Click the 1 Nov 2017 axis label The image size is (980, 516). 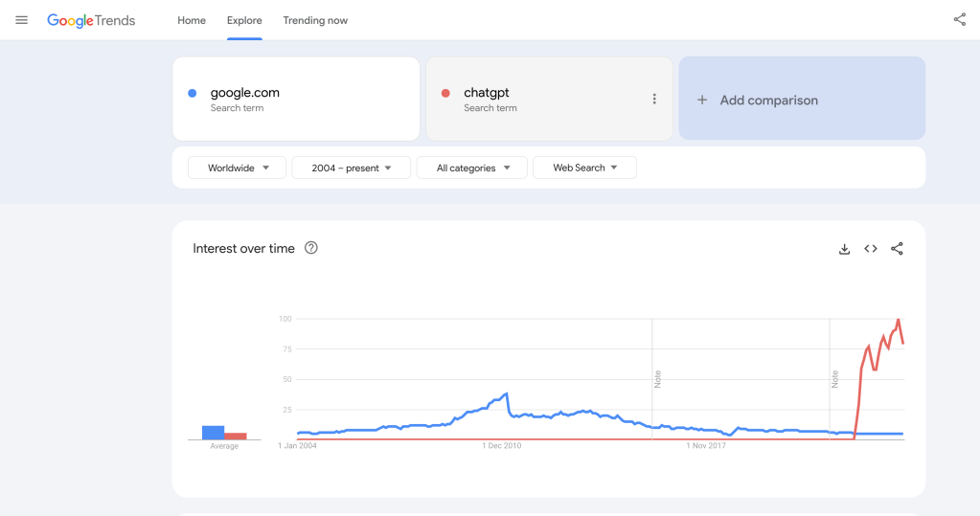pos(706,445)
